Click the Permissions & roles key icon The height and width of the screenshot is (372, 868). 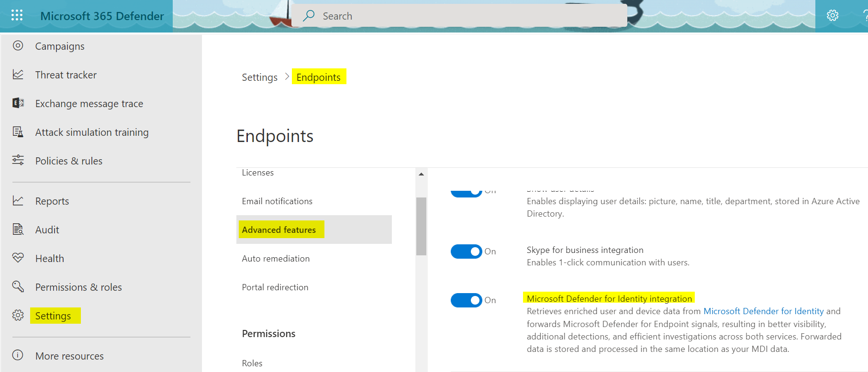pos(18,286)
